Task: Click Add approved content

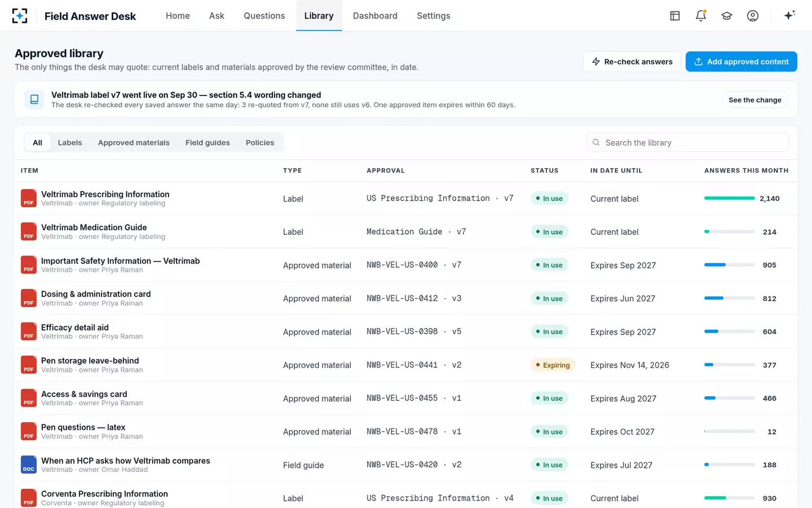Action: click(742, 62)
